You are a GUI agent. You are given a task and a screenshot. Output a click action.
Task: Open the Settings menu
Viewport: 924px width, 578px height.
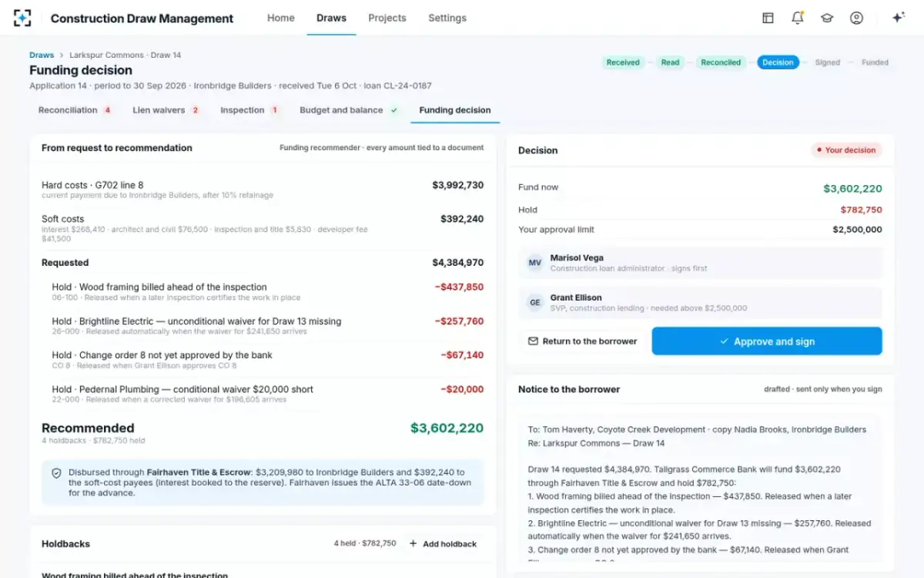(447, 18)
